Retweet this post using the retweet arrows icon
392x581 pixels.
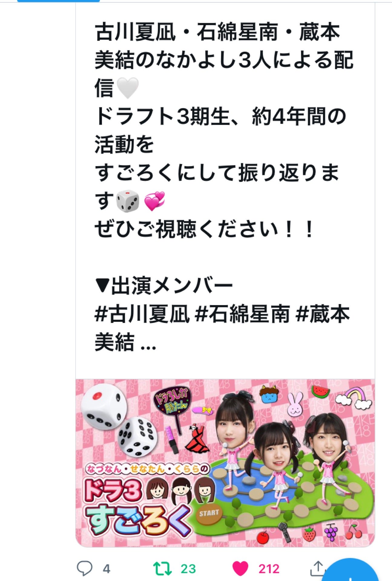tap(163, 568)
